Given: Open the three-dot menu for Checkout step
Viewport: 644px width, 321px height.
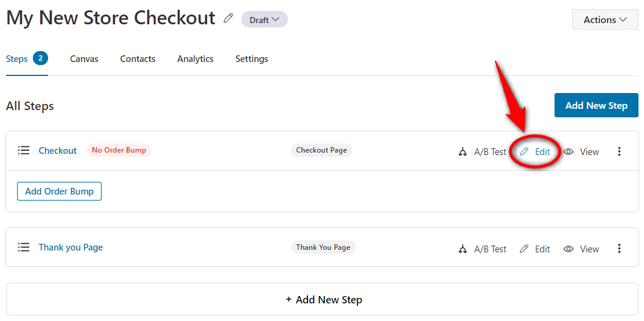Looking at the screenshot, I should [x=620, y=152].
